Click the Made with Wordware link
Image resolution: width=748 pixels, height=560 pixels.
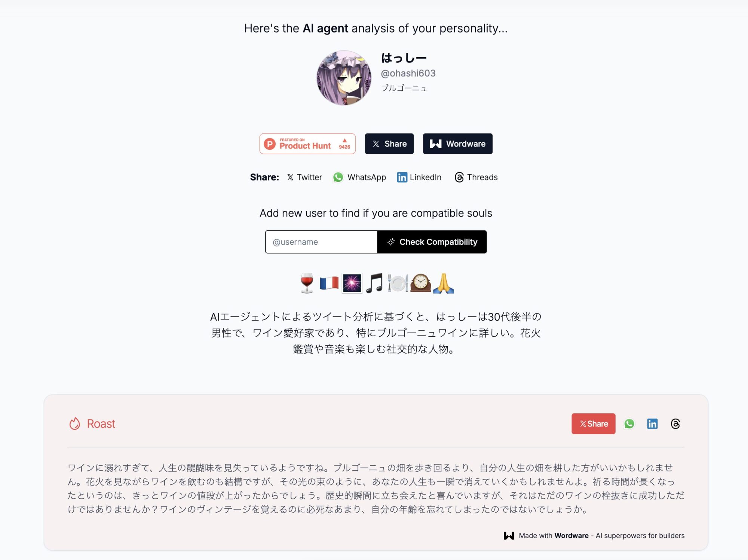point(594,536)
